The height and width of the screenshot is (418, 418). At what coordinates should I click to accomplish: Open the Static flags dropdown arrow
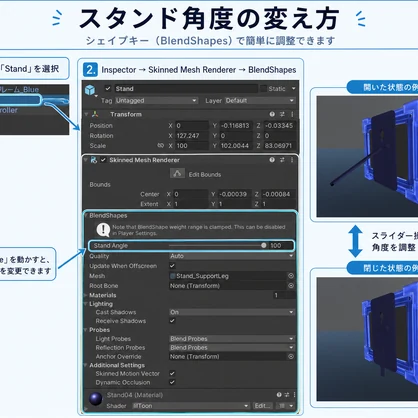(x=293, y=89)
